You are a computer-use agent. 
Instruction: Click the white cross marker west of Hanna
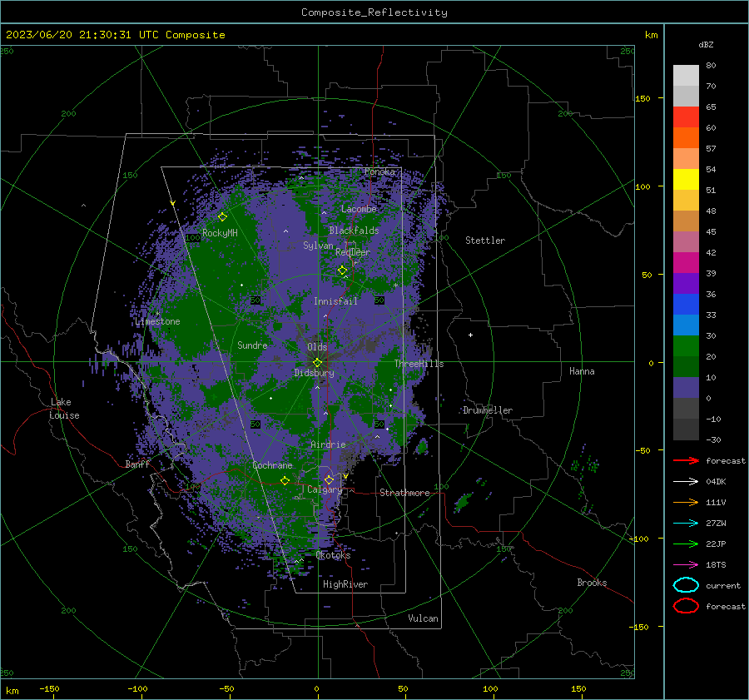[470, 335]
